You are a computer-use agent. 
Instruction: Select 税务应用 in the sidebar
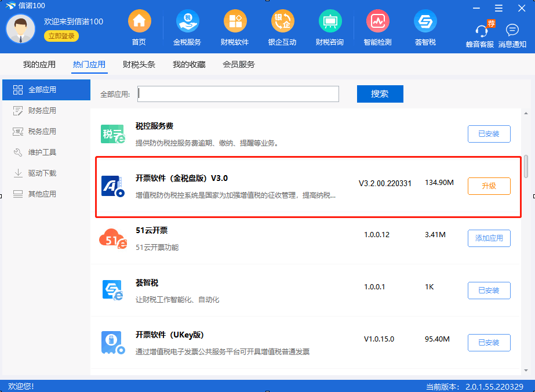(x=46, y=132)
